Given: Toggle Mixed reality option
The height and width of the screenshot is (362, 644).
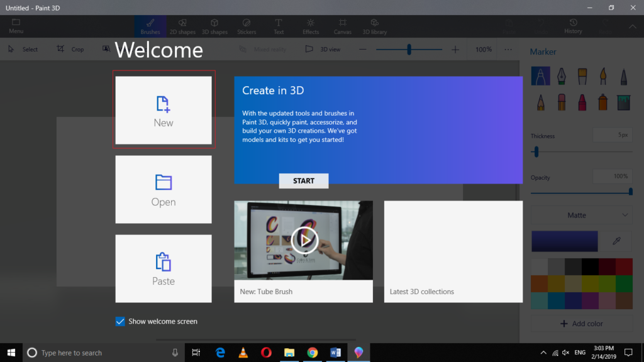Looking at the screenshot, I should pos(263,49).
